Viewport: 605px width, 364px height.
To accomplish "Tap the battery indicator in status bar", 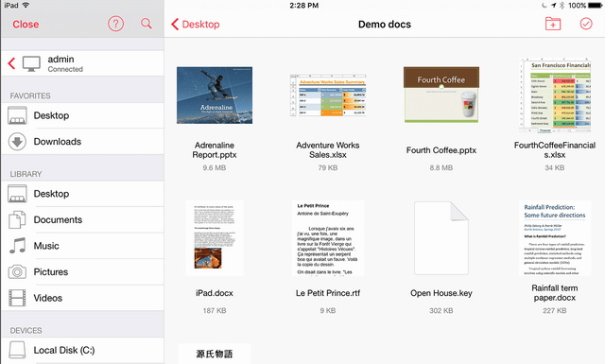I will point(595,6).
